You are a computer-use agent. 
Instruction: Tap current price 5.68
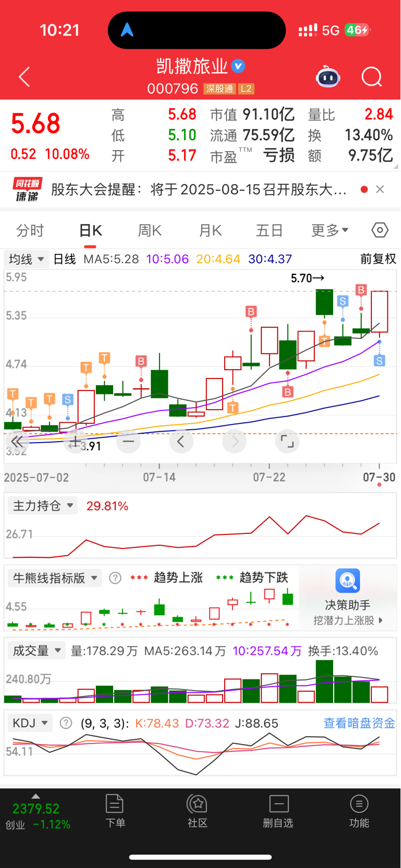[x=35, y=124]
